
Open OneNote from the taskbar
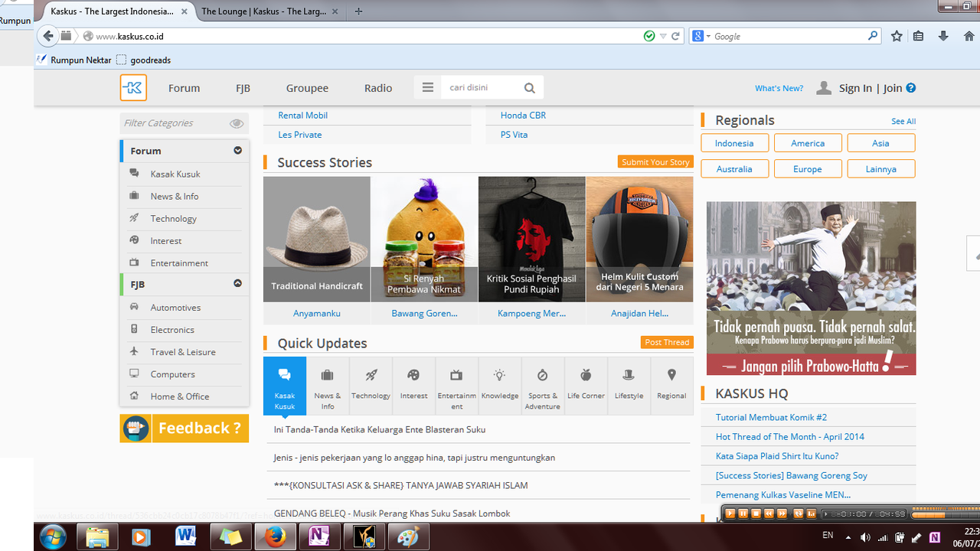[x=319, y=537]
